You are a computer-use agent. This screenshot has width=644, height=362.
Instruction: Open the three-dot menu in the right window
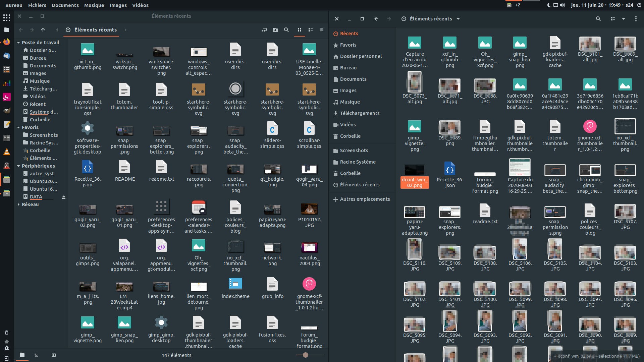click(x=636, y=19)
